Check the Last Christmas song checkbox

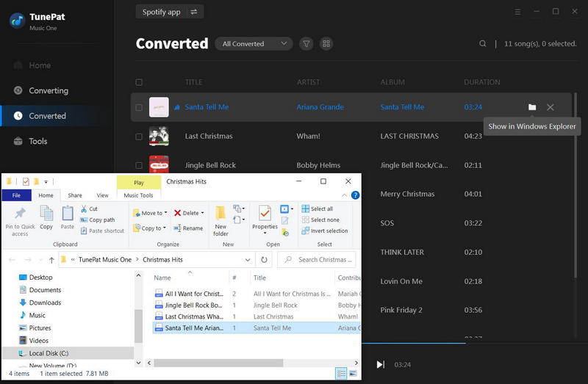point(140,137)
